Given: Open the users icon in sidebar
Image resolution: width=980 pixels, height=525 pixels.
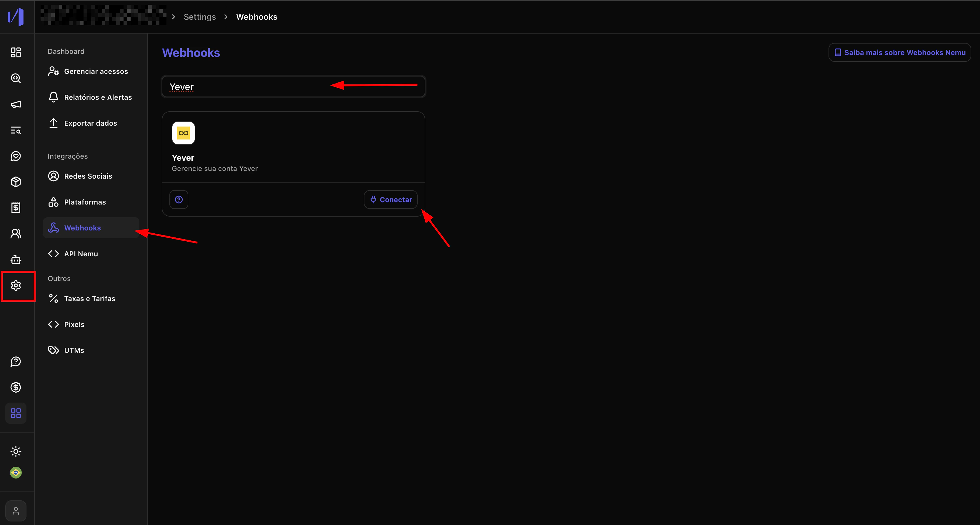Looking at the screenshot, I should [x=16, y=234].
